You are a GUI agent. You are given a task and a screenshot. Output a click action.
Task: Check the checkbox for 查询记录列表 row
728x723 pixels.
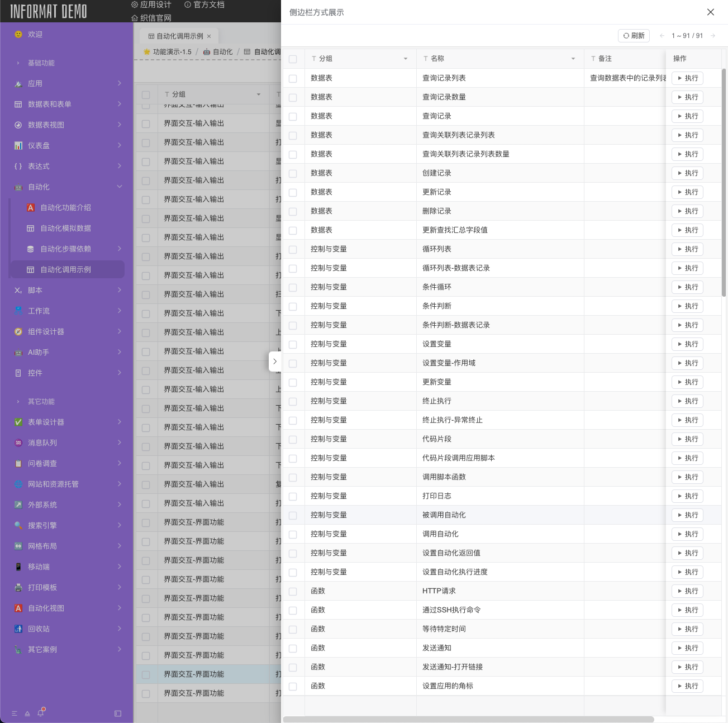click(x=293, y=79)
